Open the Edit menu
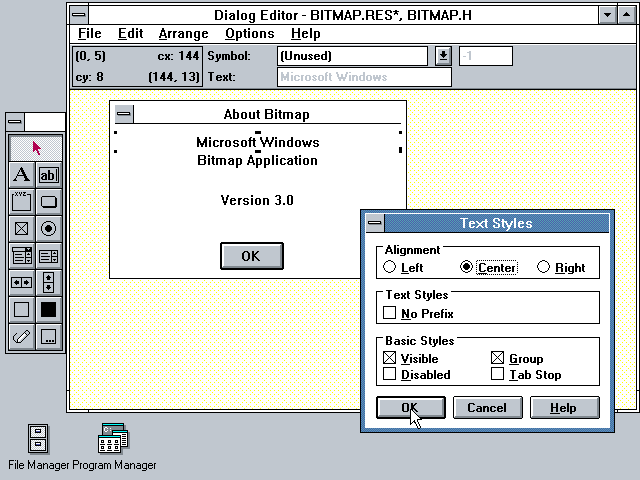This screenshot has height=480, width=640. 130,33
